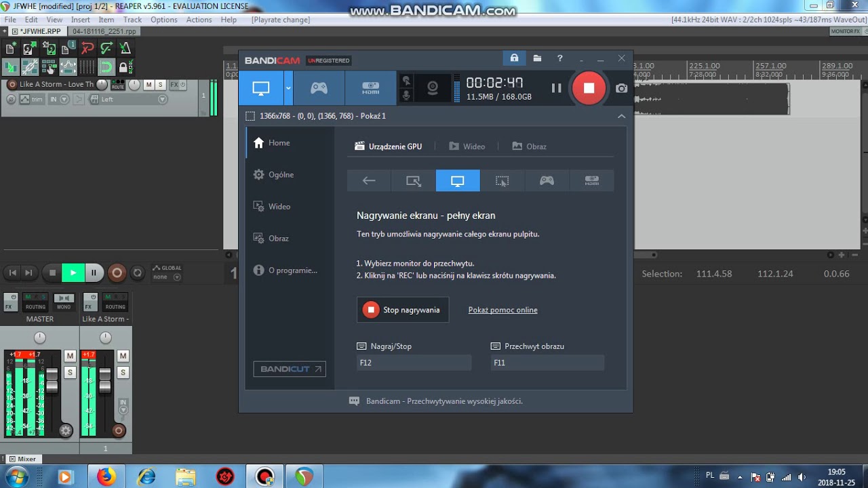This screenshot has height=488, width=868.
Task: Mute the Like A Storm track in track panel
Action: pyautogui.click(x=149, y=85)
